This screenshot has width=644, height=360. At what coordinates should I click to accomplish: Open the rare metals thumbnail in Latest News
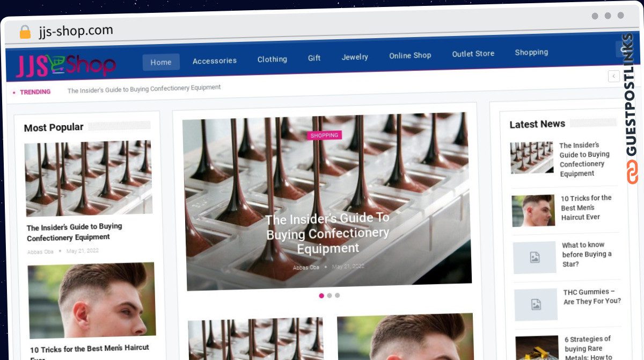[537, 348]
